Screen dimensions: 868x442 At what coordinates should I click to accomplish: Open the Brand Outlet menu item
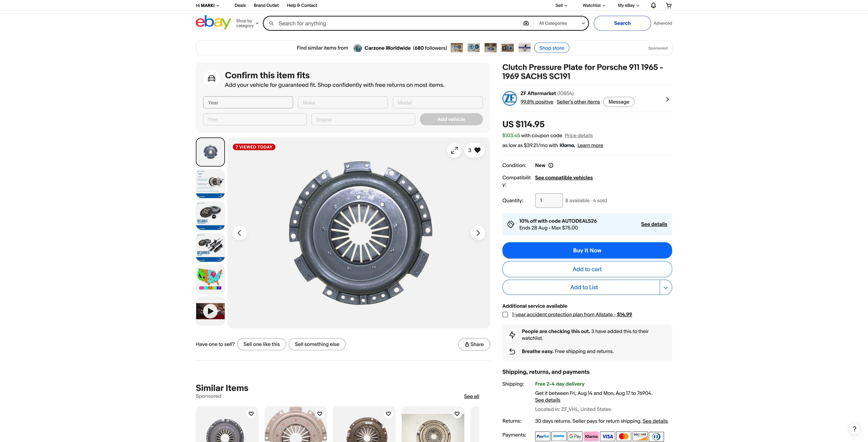(x=266, y=5)
